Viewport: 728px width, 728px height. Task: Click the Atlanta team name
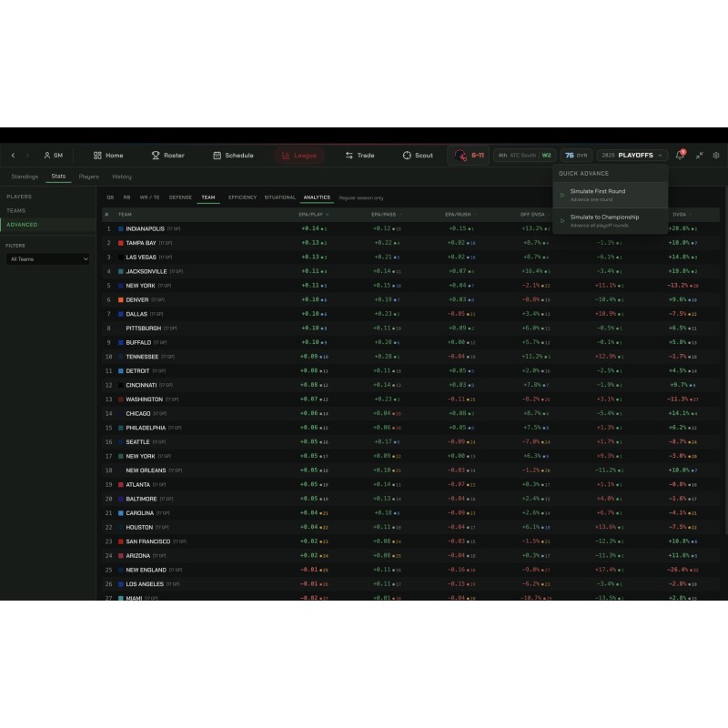138,485
